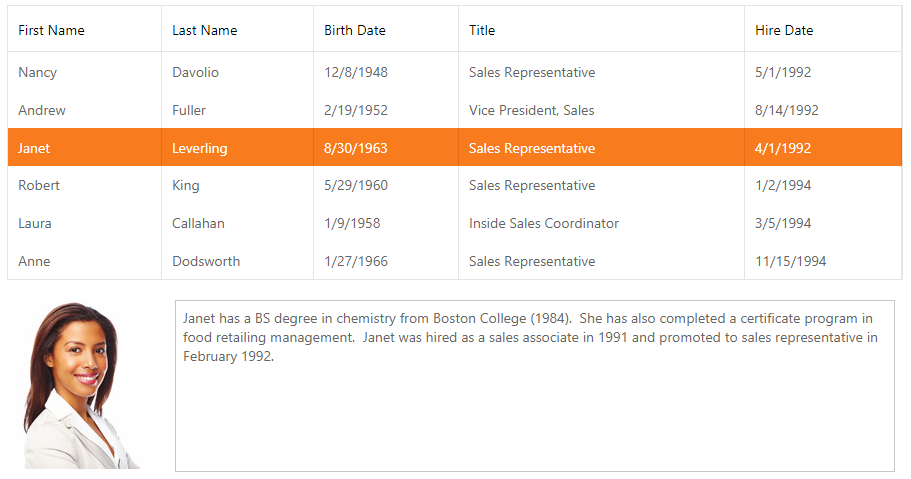
Task: Click the 5/29/1960 birth date cell
Action: pos(386,185)
